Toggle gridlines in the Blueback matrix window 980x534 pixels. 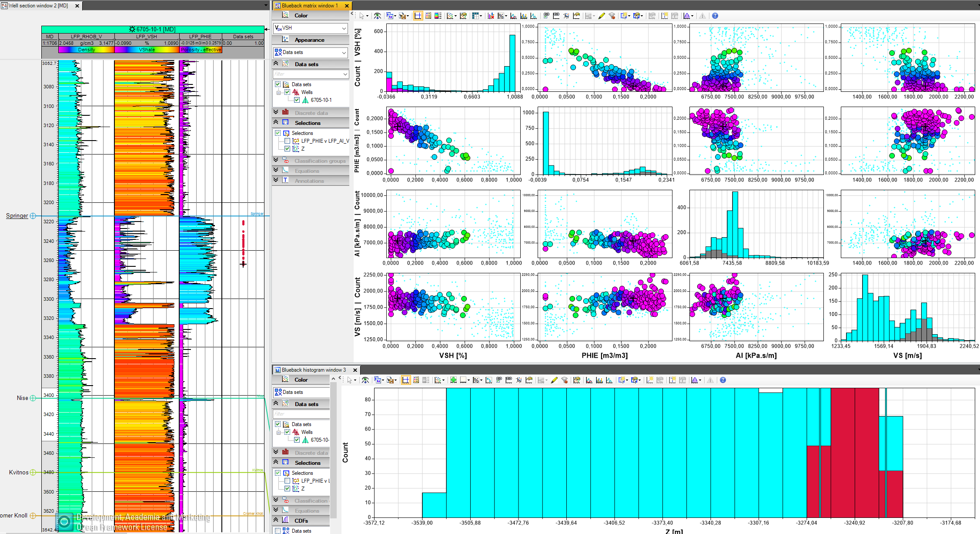click(x=418, y=16)
